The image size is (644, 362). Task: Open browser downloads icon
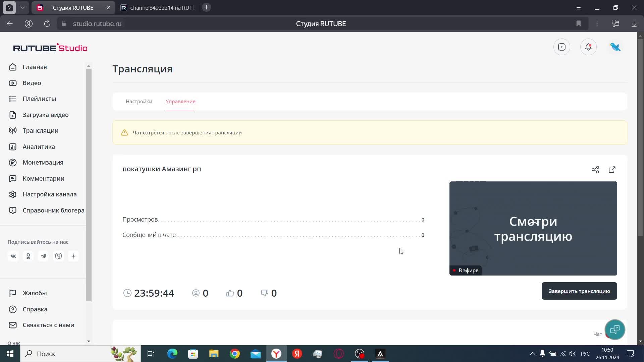pyautogui.click(x=634, y=23)
